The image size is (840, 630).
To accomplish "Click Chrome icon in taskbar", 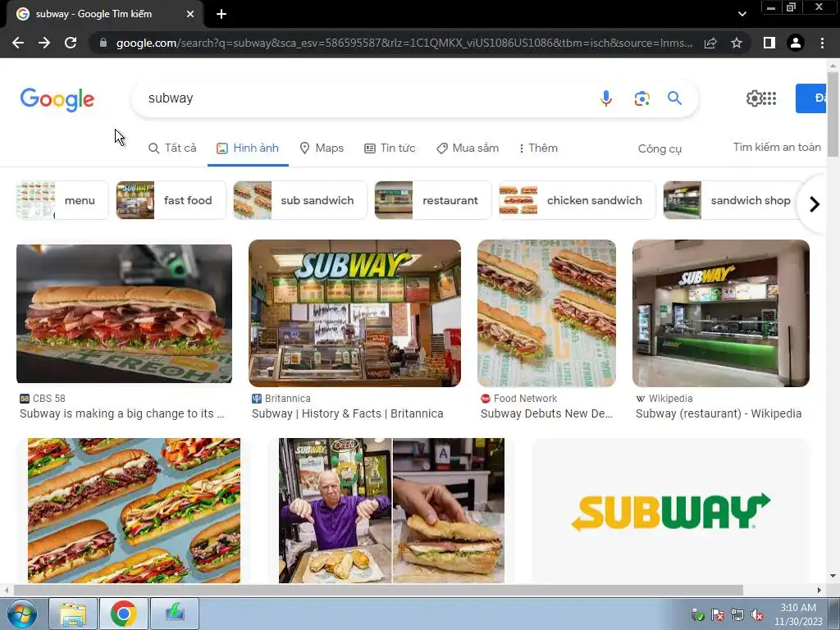I will [123, 614].
